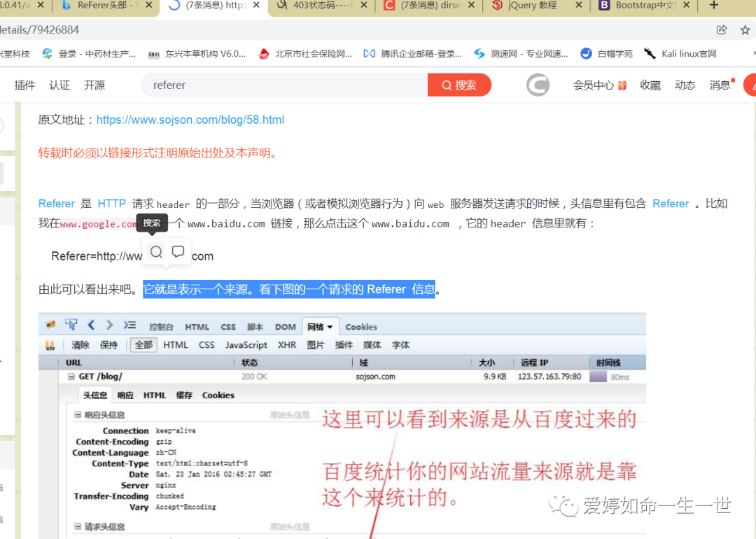
Task: Open the 测速网 bookmark
Action: pyautogui.click(x=521, y=53)
